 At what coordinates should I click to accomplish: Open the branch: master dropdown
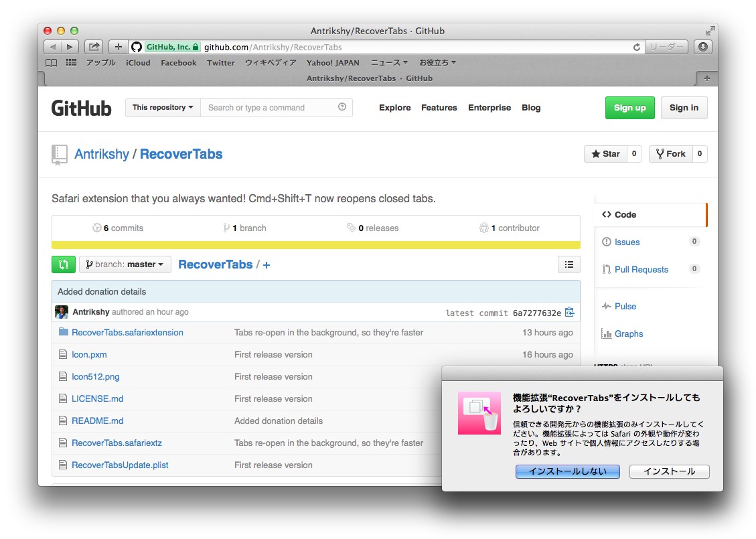(125, 264)
